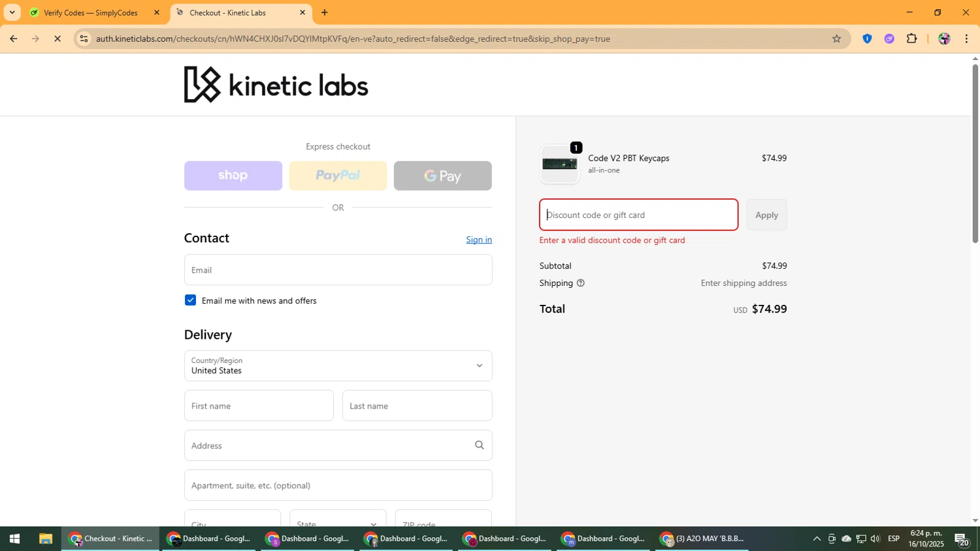Open the Bitwarden shield extension icon
The width and height of the screenshot is (980, 551).
coord(867,39)
